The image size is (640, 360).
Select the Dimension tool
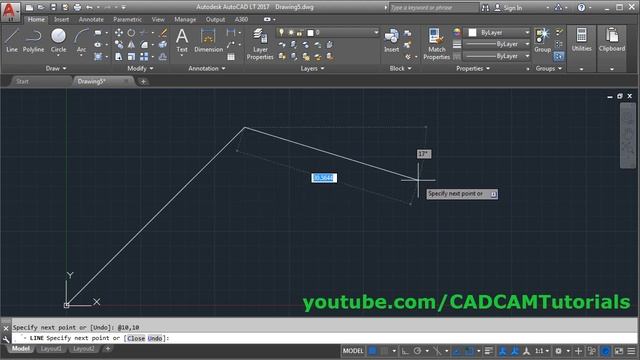[x=208, y=41]
